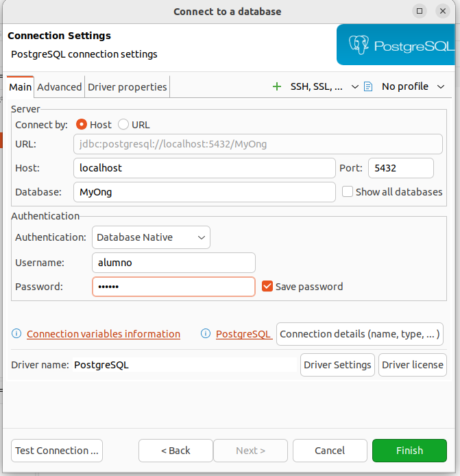Click the Connection variables info icon

click(x=17, y=334)
